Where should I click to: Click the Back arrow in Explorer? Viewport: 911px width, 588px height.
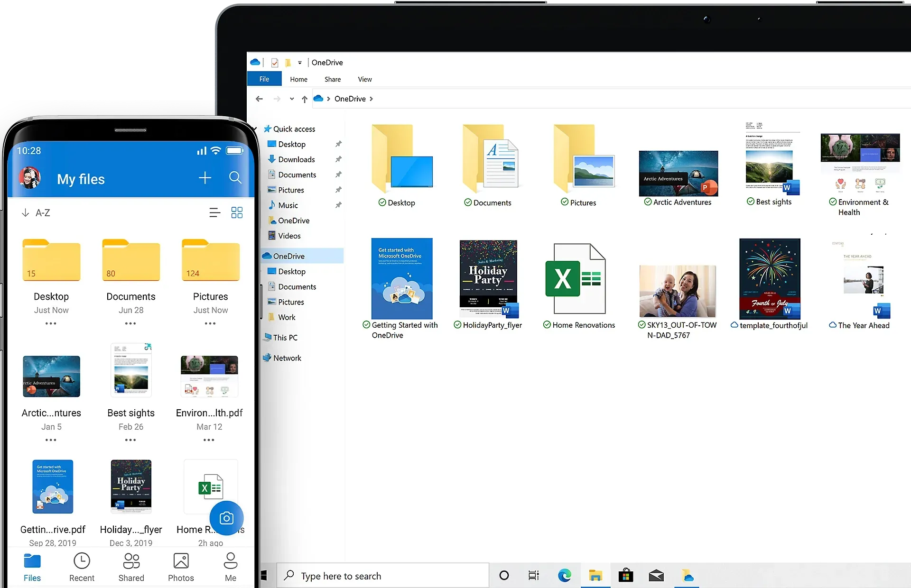tap(259, 99)
